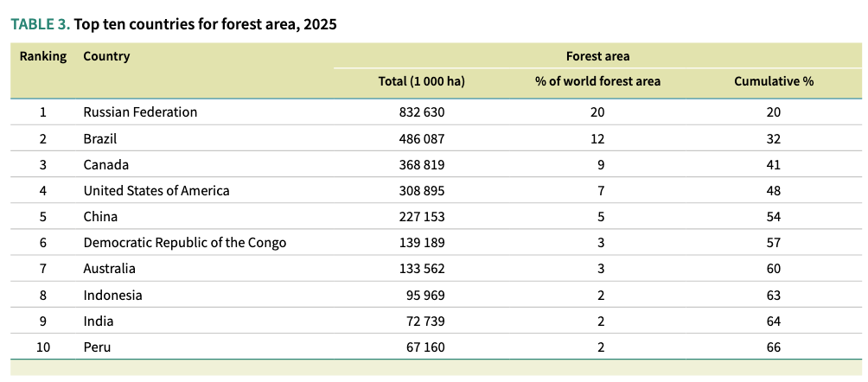Viewport: 868px width, 382px height.
Task: Click the "Forest area" group header
Action: click(597, 56)
